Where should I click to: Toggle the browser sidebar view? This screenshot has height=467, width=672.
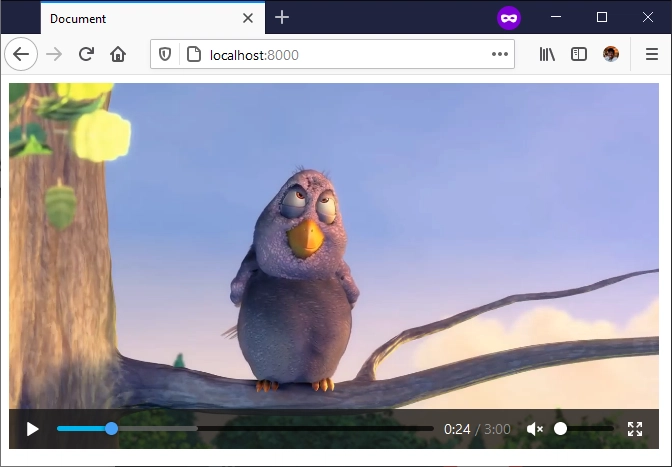coord(579,54)
